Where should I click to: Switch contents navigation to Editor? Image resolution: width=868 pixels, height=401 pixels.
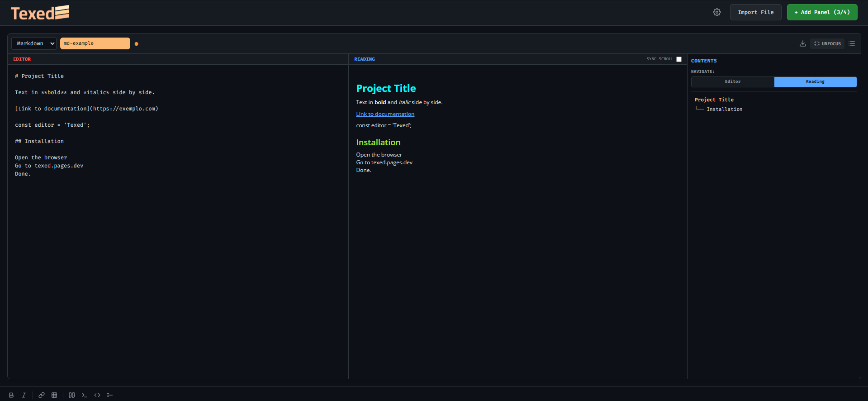coord(733,81)
